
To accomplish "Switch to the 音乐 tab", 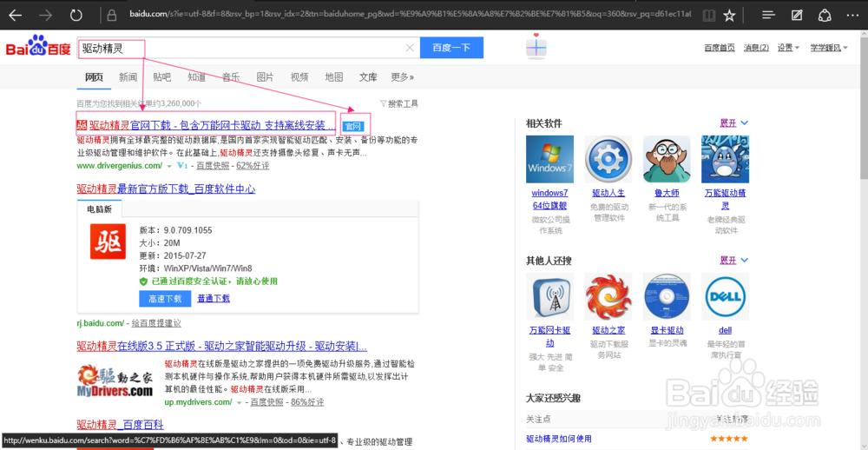I will tap(231, 77).
